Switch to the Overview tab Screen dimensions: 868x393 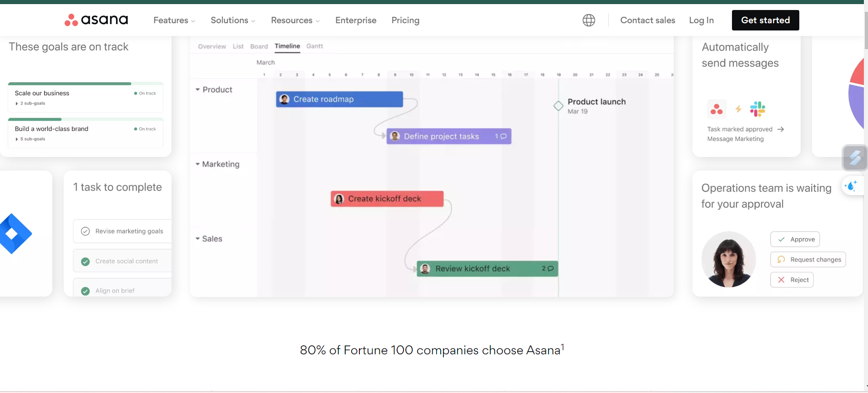pyautogui.click(x=212, y=46)
